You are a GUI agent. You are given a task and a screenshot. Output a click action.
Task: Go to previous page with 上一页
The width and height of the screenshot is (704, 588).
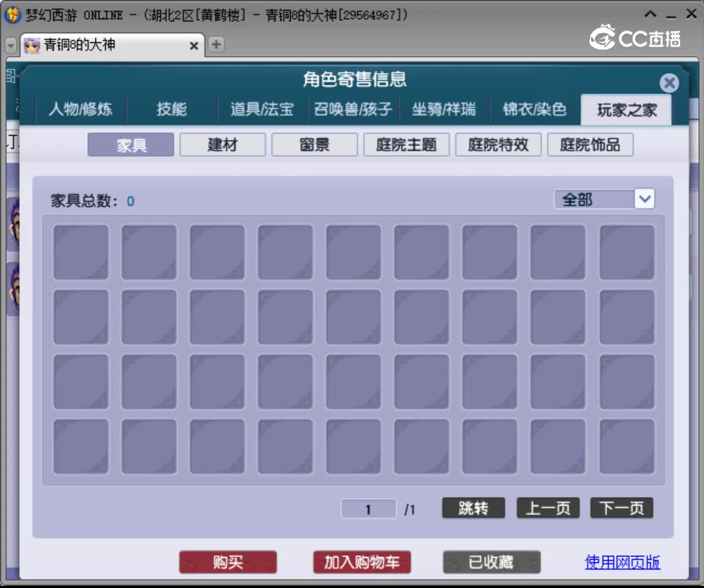tap(548, 508)
